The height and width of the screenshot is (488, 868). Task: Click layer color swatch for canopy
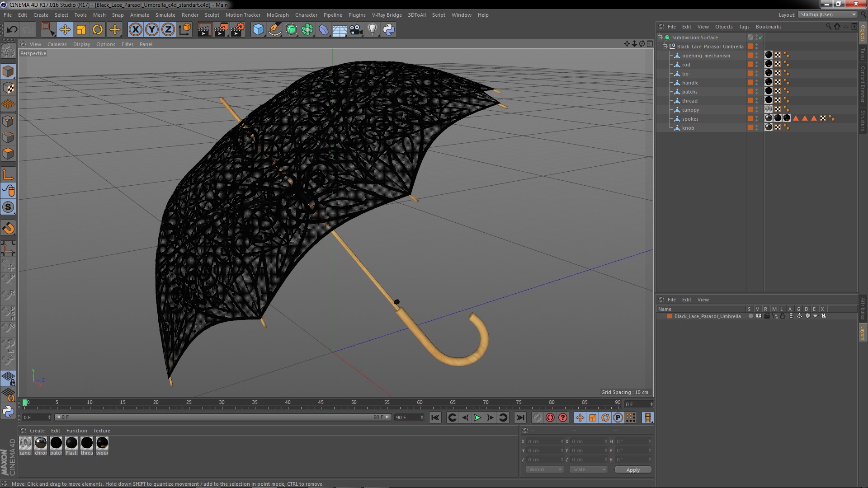[x=750, y=109]
